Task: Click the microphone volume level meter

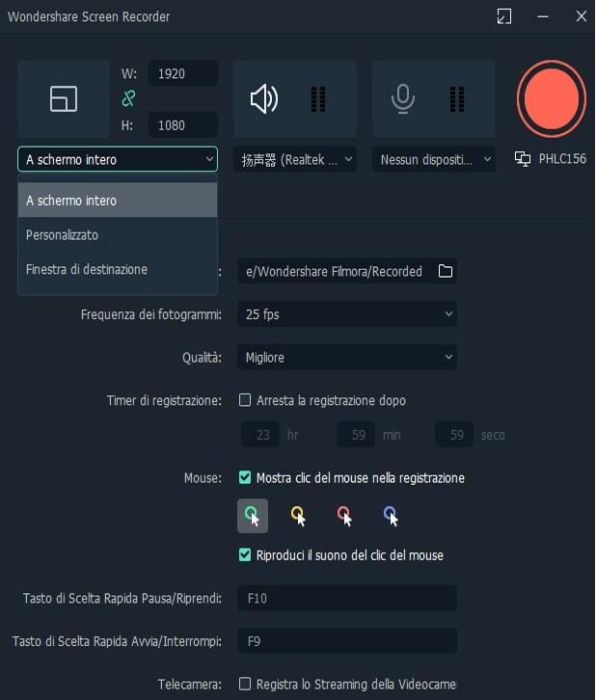Action: (457, 98)
